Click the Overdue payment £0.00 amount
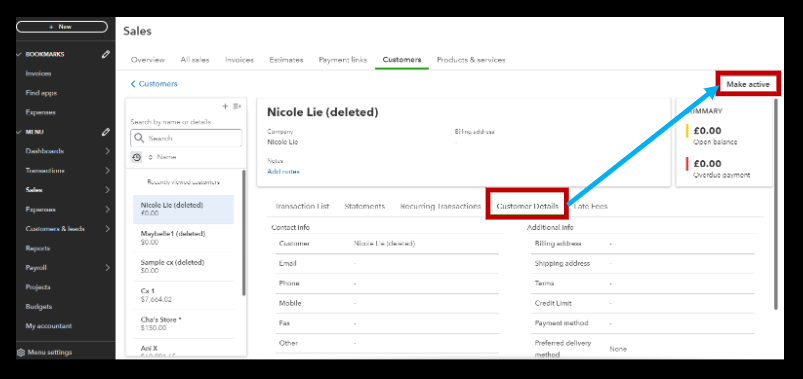 pyautogui.click(x=707, y=164)
